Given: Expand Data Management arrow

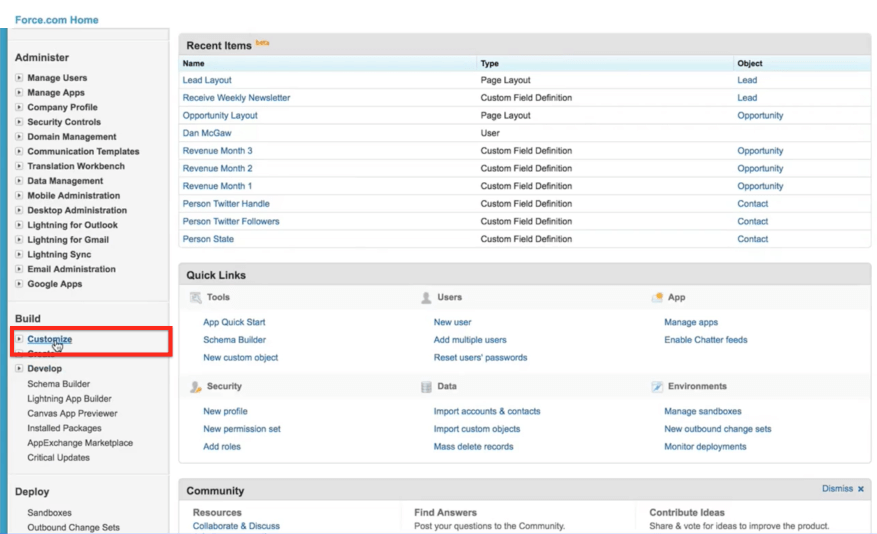Looking at the screenshot, I should 19,181.
